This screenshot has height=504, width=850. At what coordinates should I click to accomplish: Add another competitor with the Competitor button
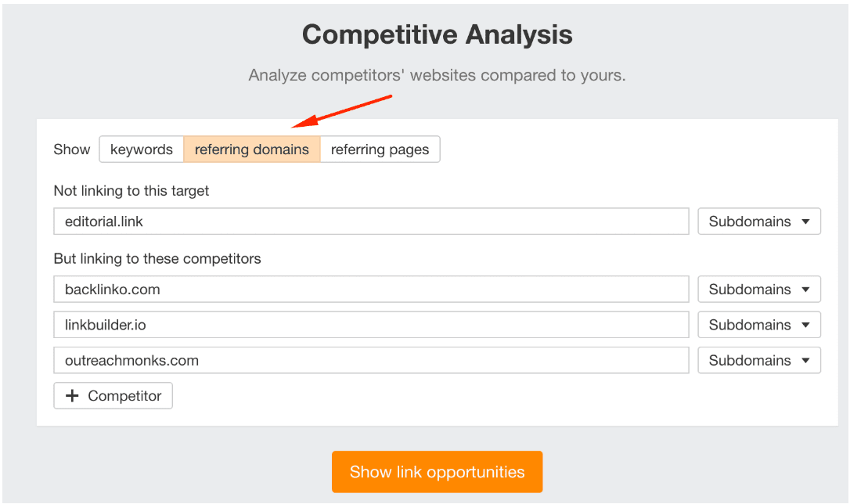pos(113,395)
